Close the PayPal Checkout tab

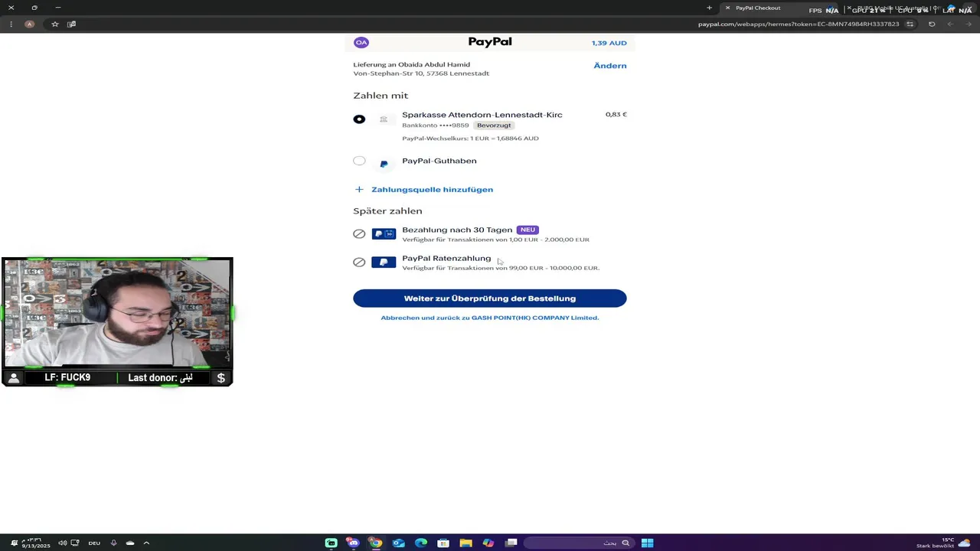727,8
